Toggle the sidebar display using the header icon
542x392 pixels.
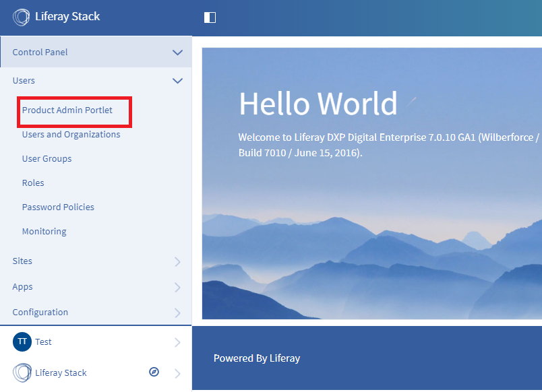209,18
